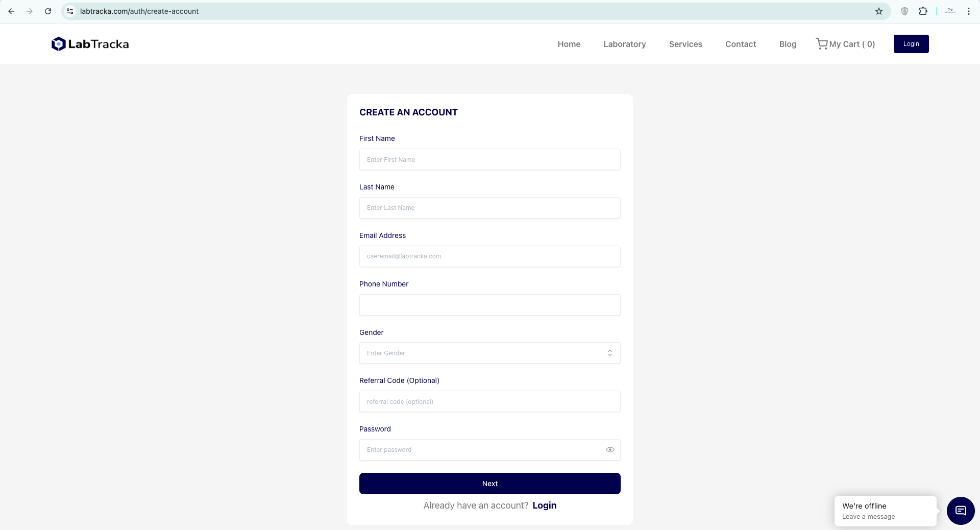
Task: Open the My Cart shopping cart icon
Action: [x=821, y=44]
